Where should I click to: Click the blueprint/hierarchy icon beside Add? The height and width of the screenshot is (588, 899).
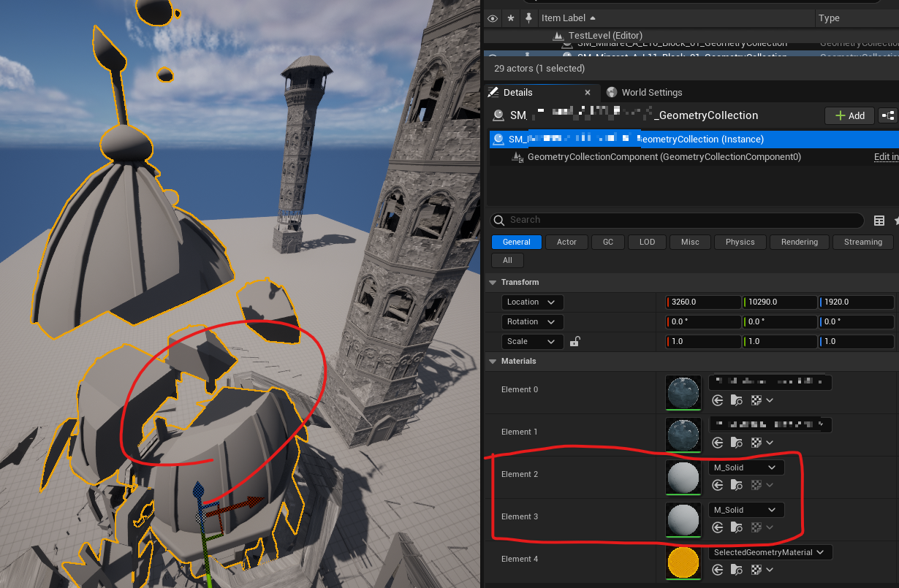888,115
